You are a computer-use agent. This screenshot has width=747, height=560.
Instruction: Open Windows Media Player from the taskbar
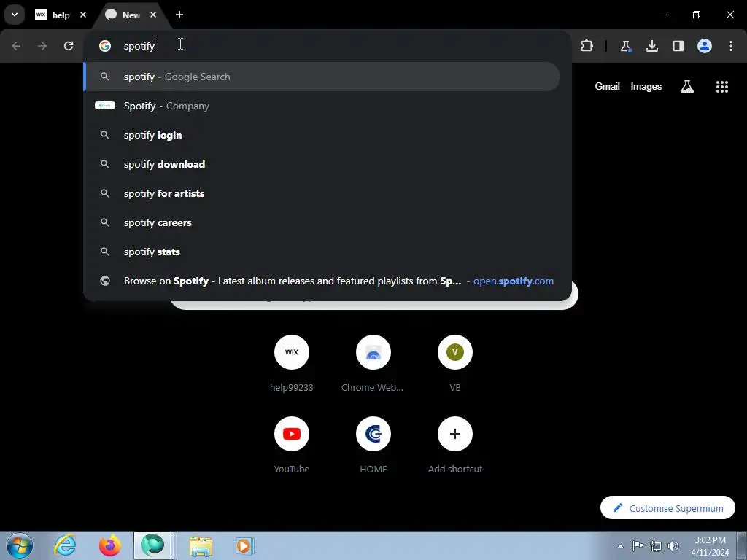(x=245, y=546)
